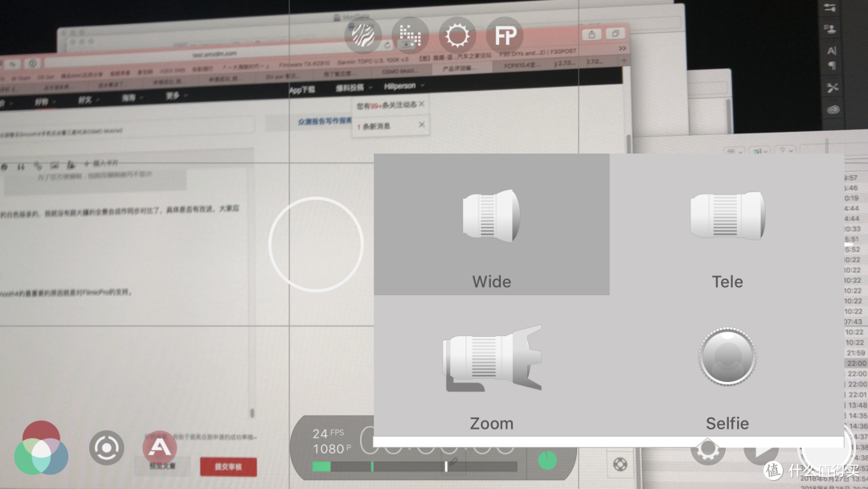Screen dimensions: 868x489
Task: Open the 众测报告写作指南 link
Action: (325, 121)
